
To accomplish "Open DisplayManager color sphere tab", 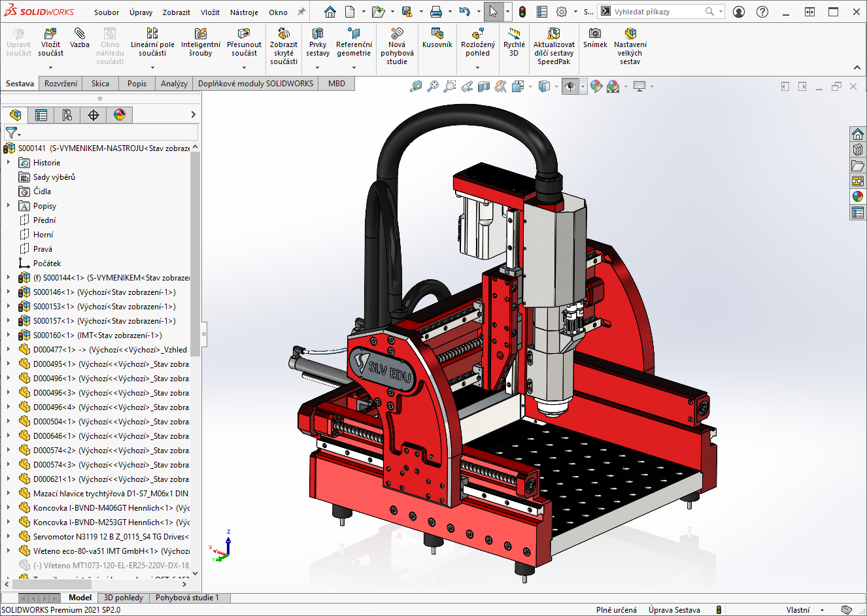I will [120, 115].
